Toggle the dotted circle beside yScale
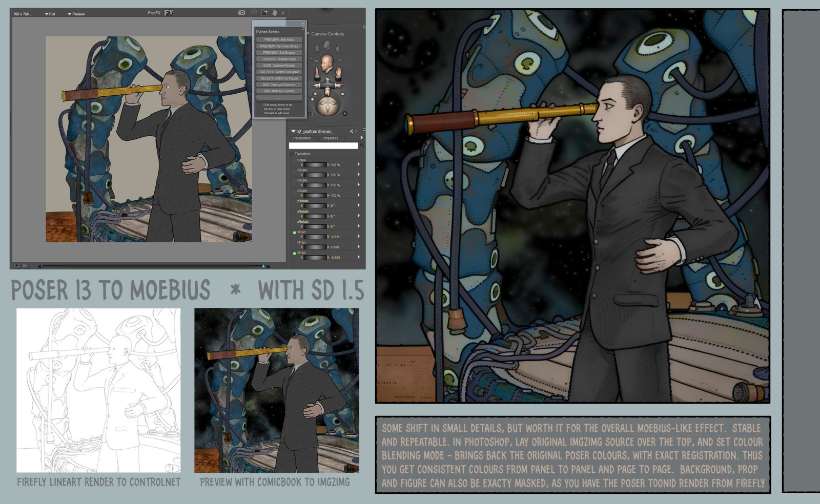This screenshot has width=820, height=504. (294, 181)
